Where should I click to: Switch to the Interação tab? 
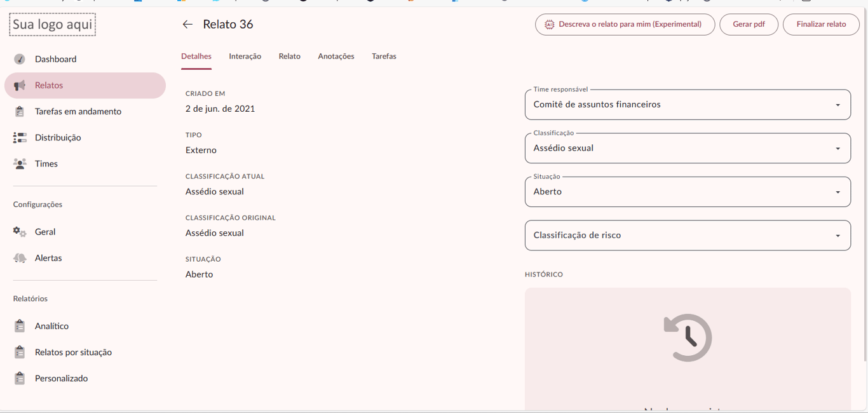click(x=245, y=57)
